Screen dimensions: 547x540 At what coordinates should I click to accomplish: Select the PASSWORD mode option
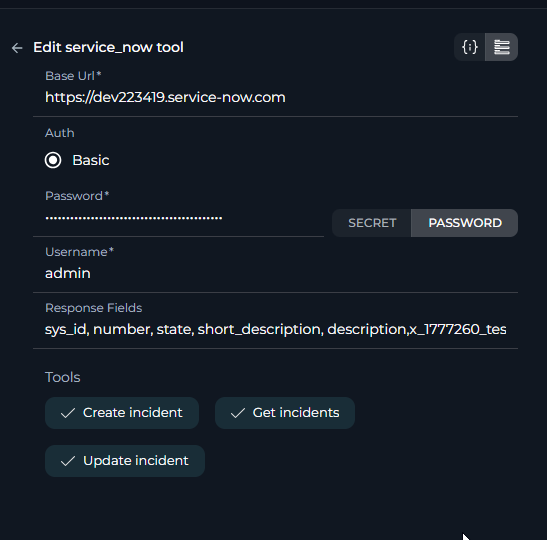pos(465,223)
